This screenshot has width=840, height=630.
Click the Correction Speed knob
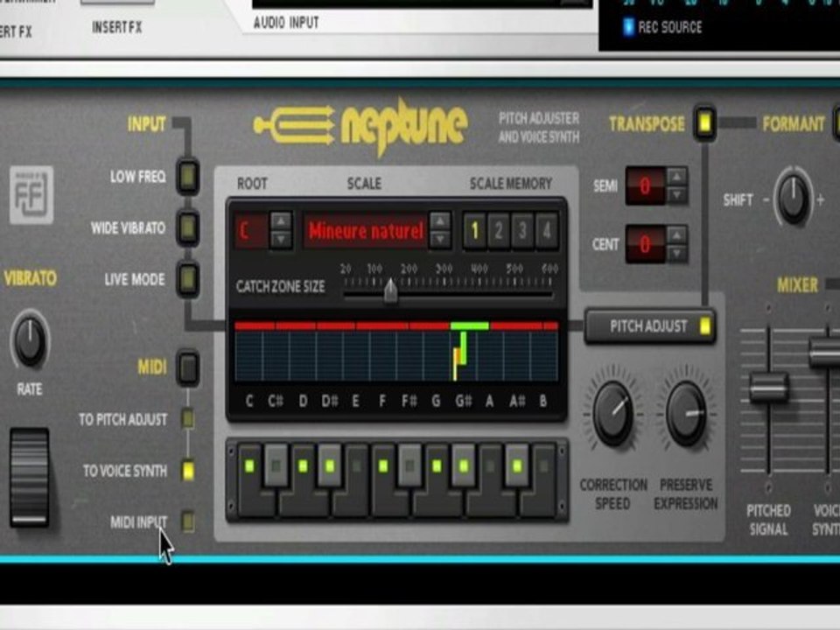(612, 414)
